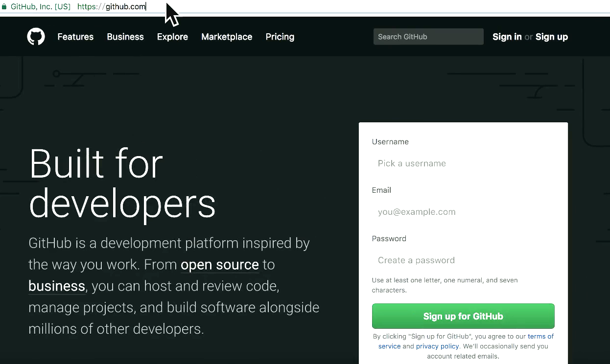Click the Username field label
Image resolution: width=610 pixels, height=364 pixels.
coord(390,142)
